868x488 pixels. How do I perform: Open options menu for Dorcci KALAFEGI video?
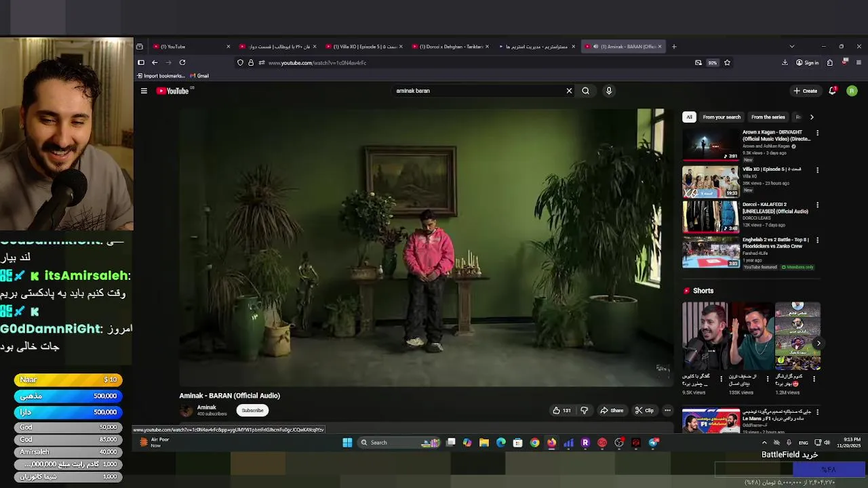pos(817,205)
